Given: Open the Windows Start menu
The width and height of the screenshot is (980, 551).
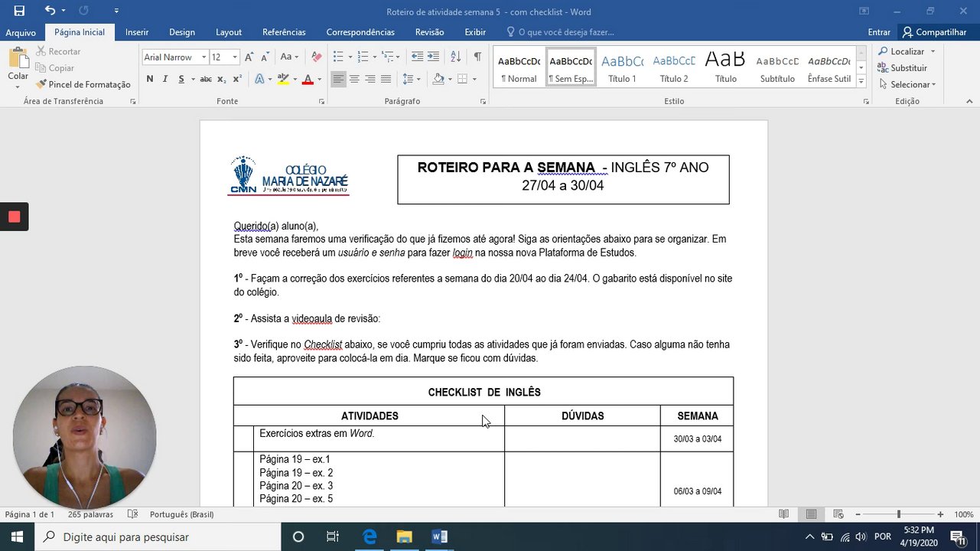Looking at the screenshot, I should coord(17,536).
